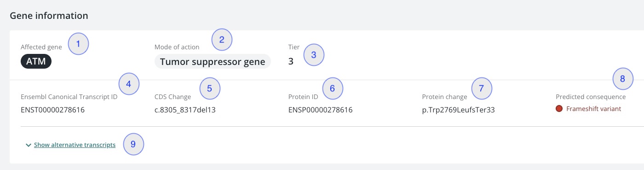Viewport: 644px width, 170px height.
Task: Click the Gene information heading
Action: coord(49,16)
